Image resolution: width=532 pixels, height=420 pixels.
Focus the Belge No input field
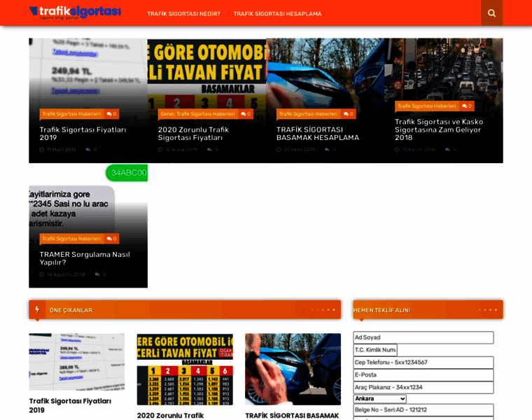point(423,409)
